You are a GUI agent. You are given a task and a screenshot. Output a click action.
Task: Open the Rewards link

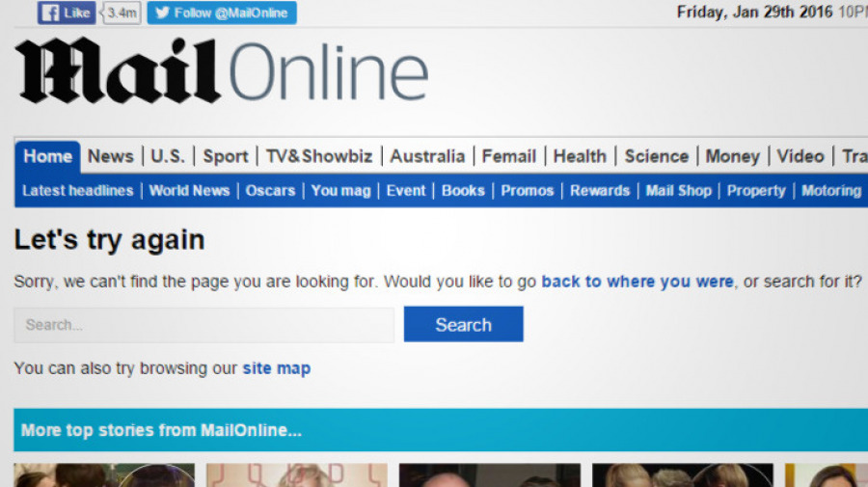pos(600,191)
